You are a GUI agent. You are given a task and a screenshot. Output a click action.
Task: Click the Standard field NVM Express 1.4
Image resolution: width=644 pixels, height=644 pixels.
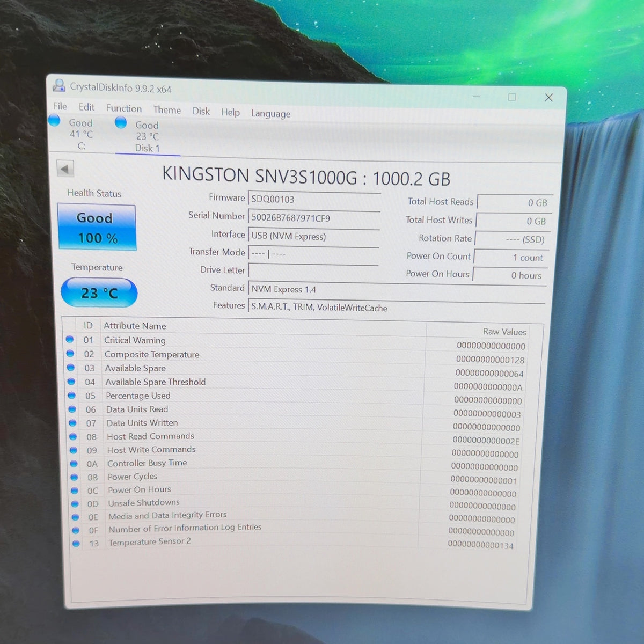[x=397, y=290]
